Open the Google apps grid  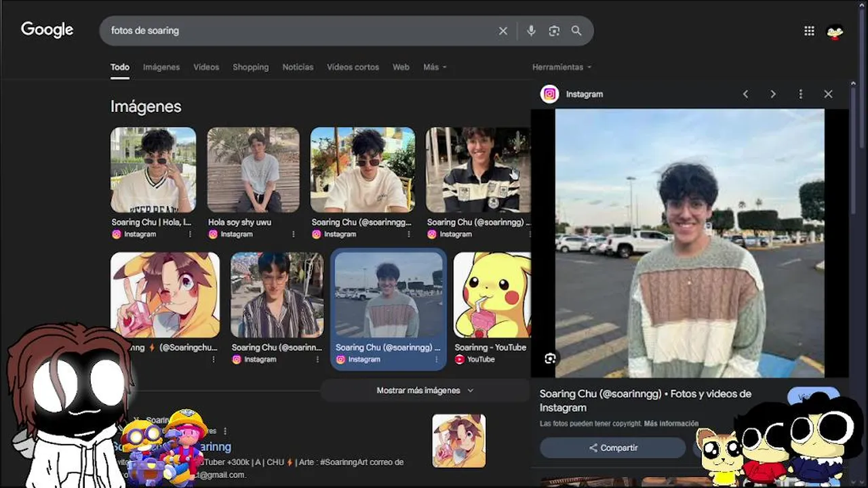coord(809,30)
